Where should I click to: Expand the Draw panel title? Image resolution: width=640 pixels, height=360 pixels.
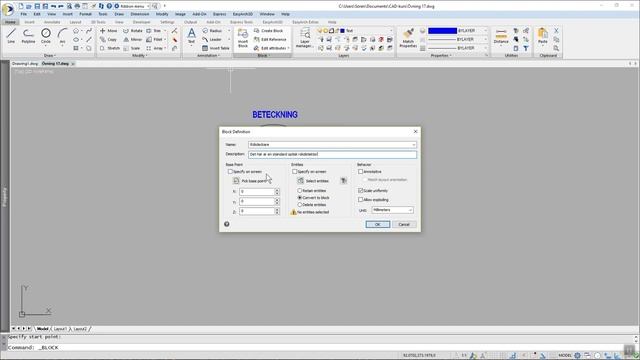click(49, 56)
